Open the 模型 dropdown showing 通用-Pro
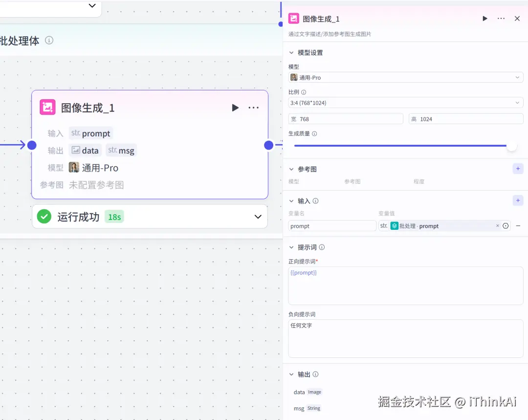This screenshot has height=420, width=528. pyautogui.click(x=406, y=77)
